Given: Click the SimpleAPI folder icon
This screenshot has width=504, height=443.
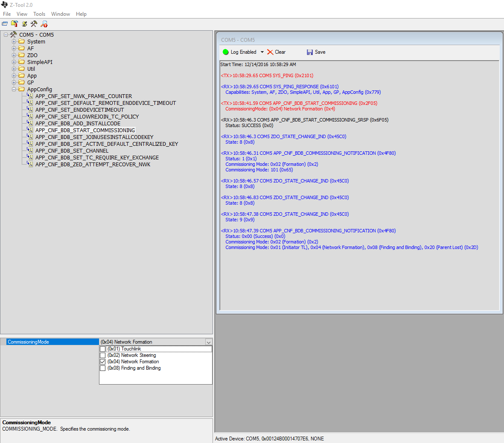Looking at the screenshot, I should pos(21,62).
